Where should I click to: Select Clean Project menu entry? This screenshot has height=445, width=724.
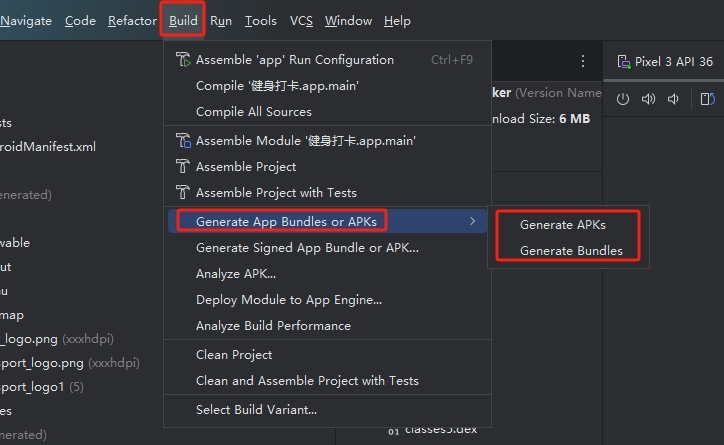(234, 355)
